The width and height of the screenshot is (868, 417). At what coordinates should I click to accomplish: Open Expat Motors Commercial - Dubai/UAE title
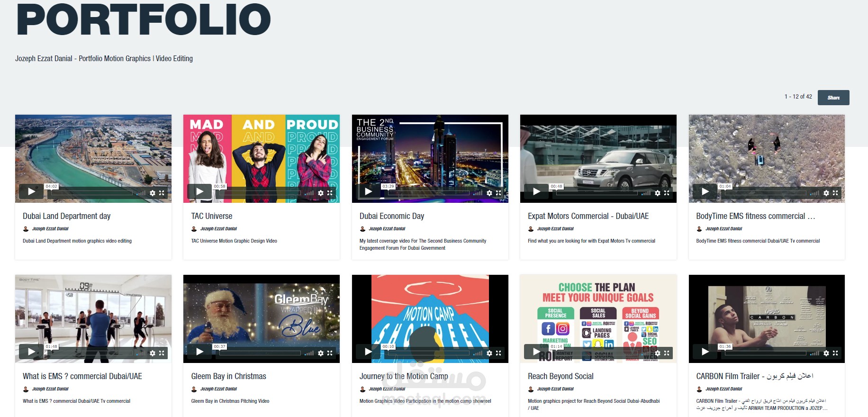[588, 216]
